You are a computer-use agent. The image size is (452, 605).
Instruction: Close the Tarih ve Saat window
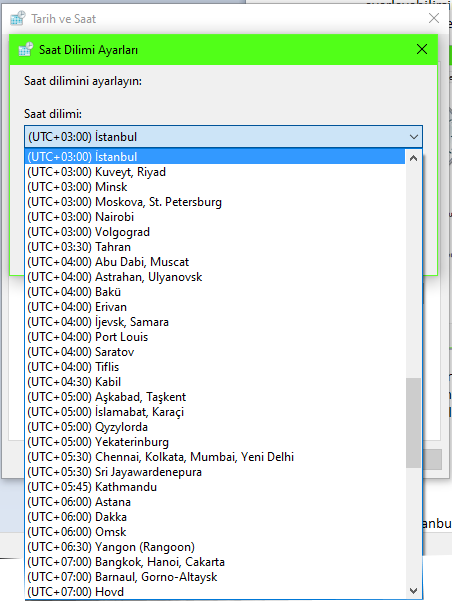point(434,18)
